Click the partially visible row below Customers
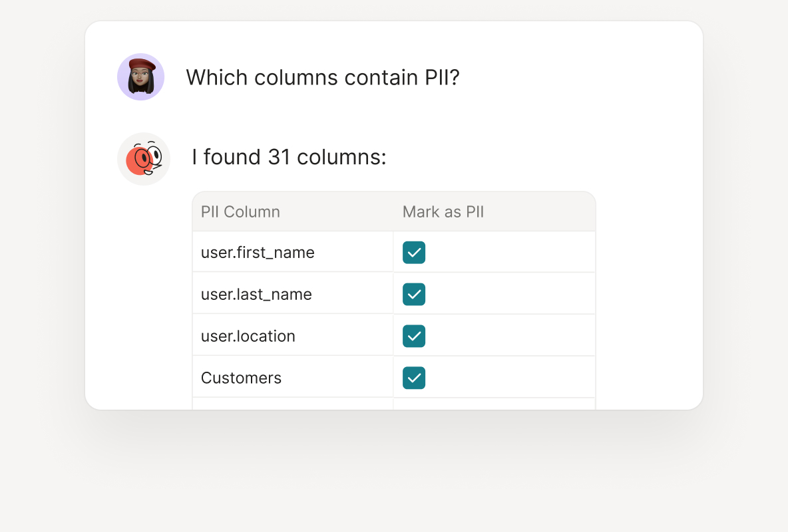Image resolution: width=788 pixels, height=532 pixels. click(x=293, y=404)
